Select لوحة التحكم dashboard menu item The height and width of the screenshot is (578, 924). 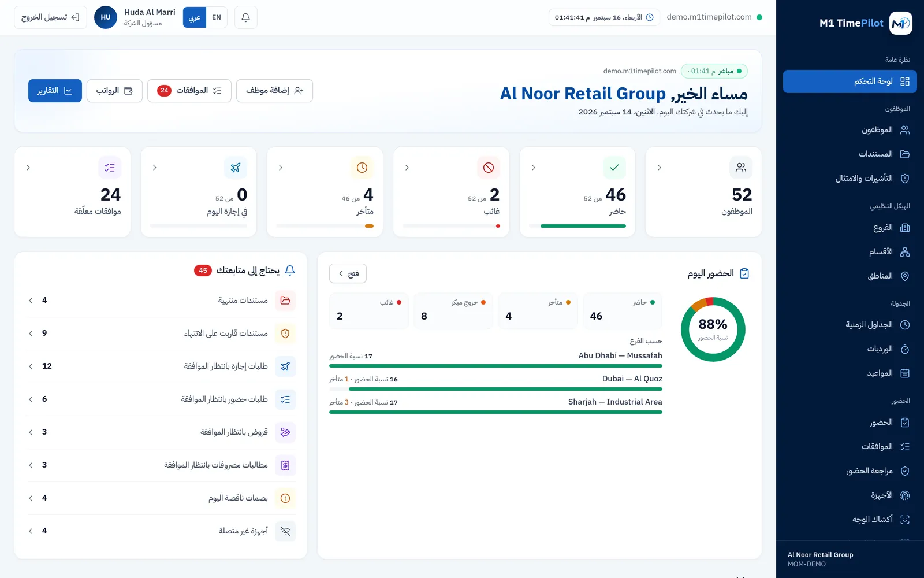click(x=850, y=81)
